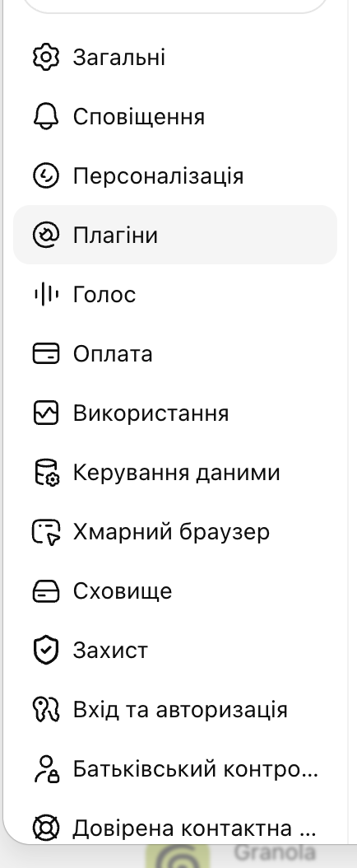This screenshot has height=868, width=357.
Task: Click the Granola app icon behind the window
Action: (178, 856)
